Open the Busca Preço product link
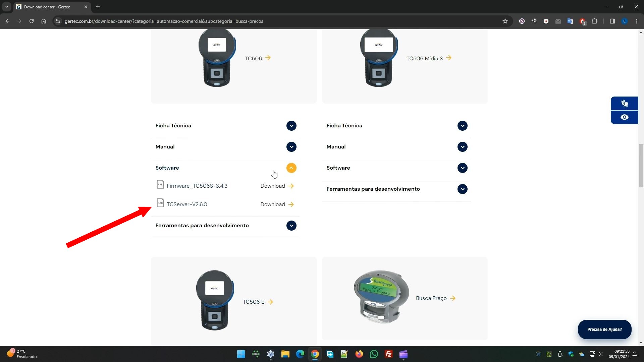Image resolution: width=644 pixels, height=362 pixels. tap(435, 298)
